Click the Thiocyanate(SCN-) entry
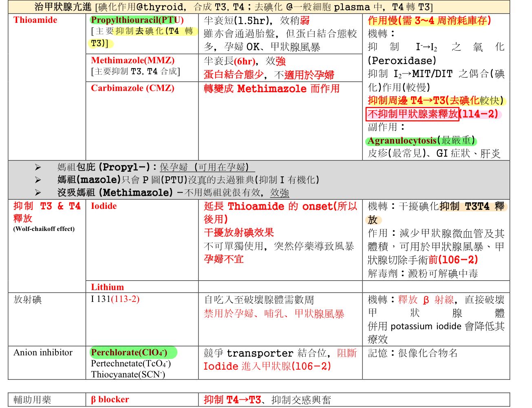Viewport: 532px width, 408px height. (128, 375)
